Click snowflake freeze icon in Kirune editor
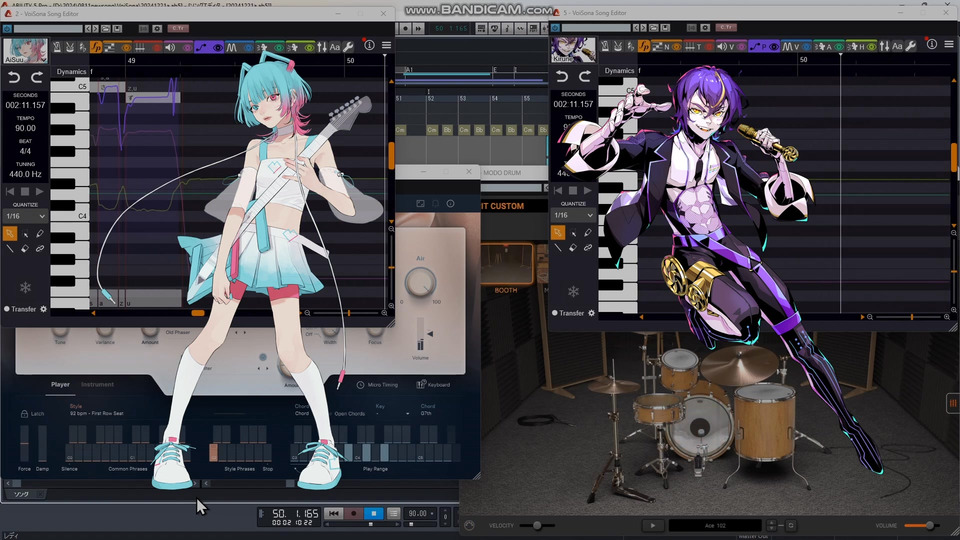This screenshot has width=960, height=540. coord(573,291)
